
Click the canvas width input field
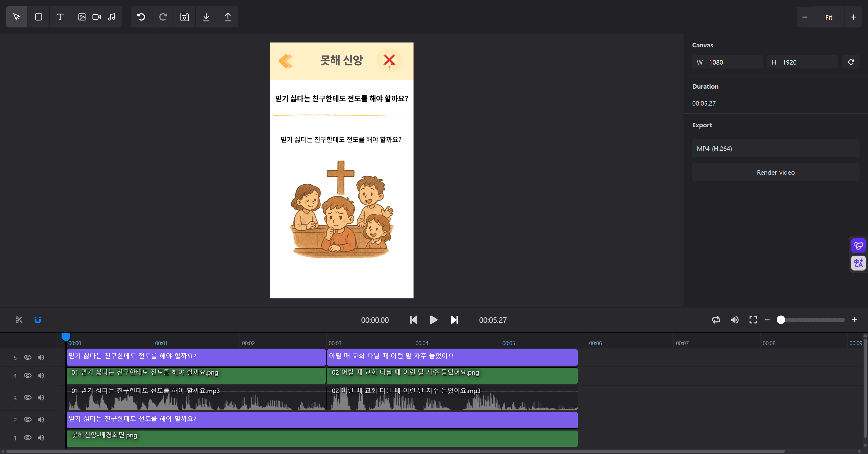[731, 62]
